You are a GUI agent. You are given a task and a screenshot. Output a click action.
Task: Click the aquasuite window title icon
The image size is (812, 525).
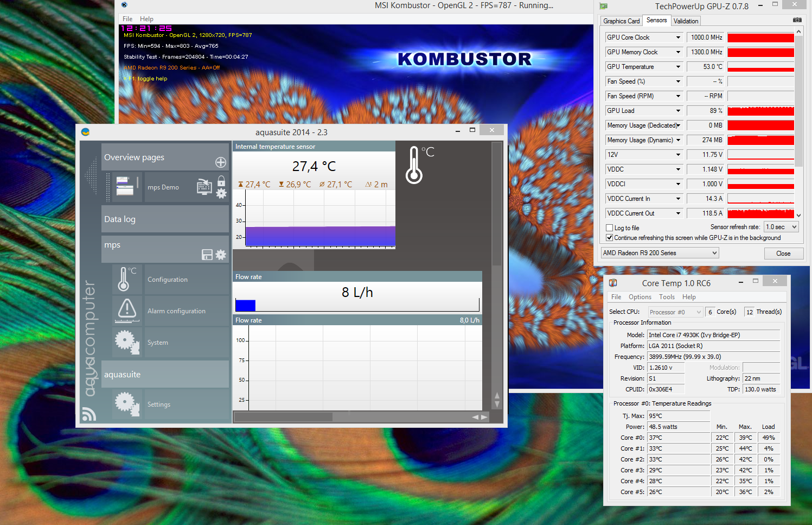85,132
